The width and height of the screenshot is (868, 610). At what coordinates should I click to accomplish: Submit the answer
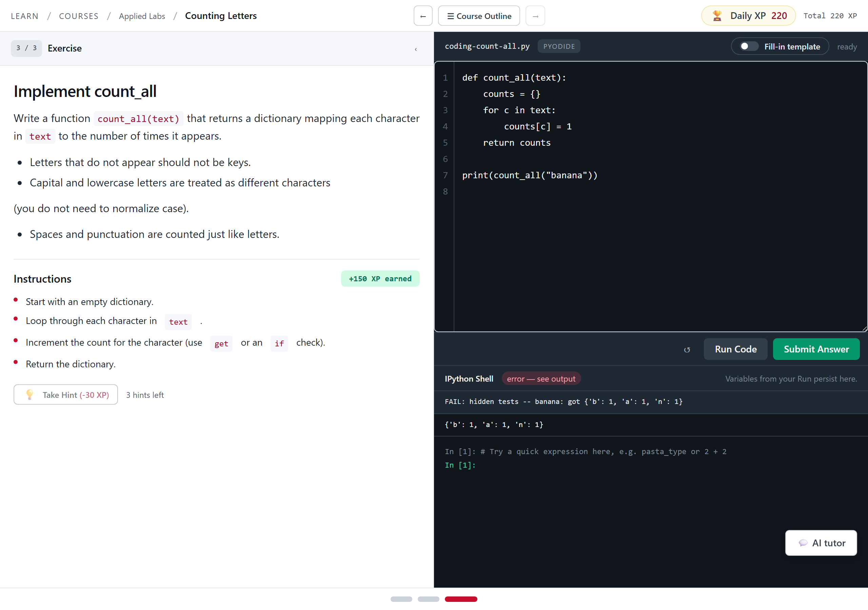[x=816, y=349]
